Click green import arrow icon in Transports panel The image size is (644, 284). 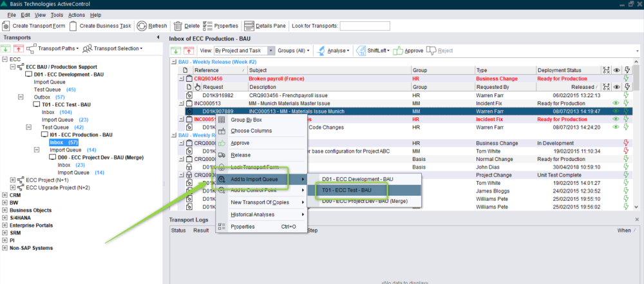6,48
